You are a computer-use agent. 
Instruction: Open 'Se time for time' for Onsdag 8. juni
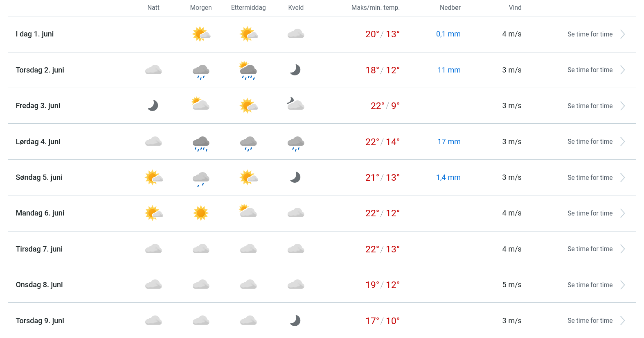click(x=590, y=285)
